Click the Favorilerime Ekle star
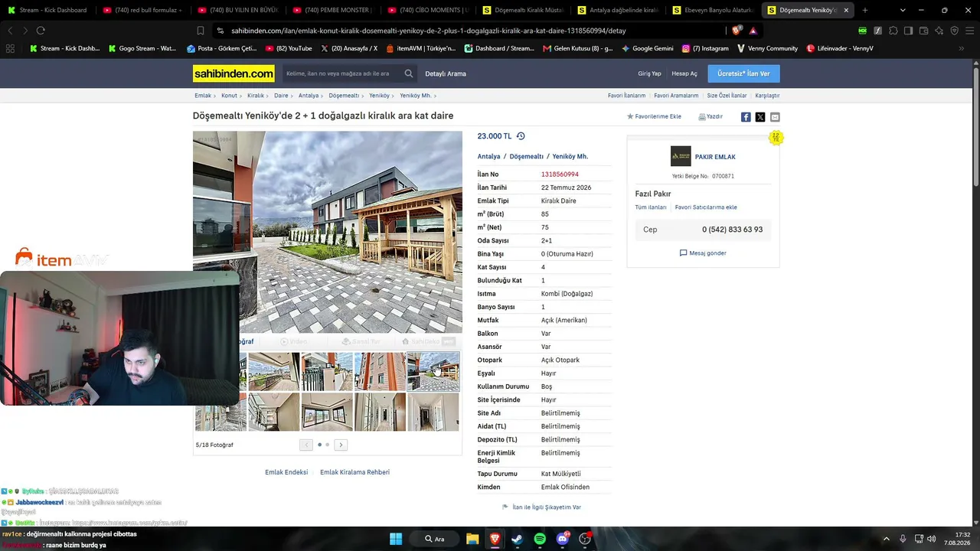This screenshot has width=980, height=551. pyautogui.click(x=630, y=117)
